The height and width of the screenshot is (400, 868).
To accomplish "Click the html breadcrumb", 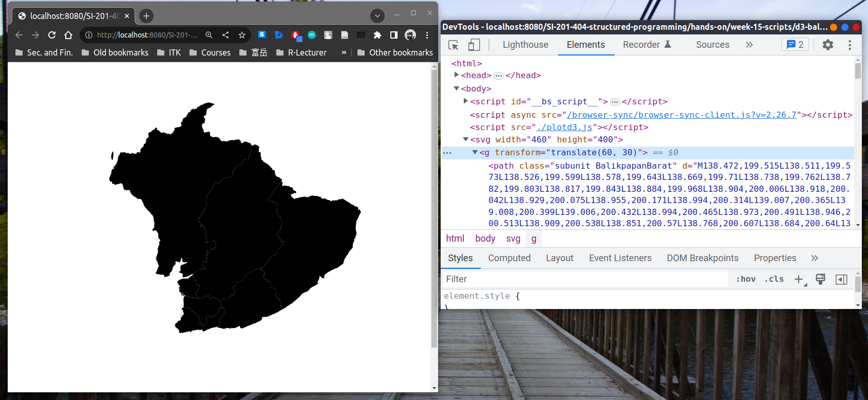I will [x=455, y=239].
